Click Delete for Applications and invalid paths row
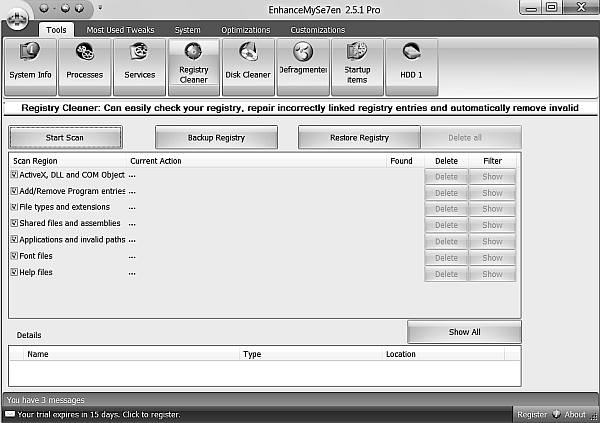The width and height of the screenshot is (600, 423). [446, 242]
